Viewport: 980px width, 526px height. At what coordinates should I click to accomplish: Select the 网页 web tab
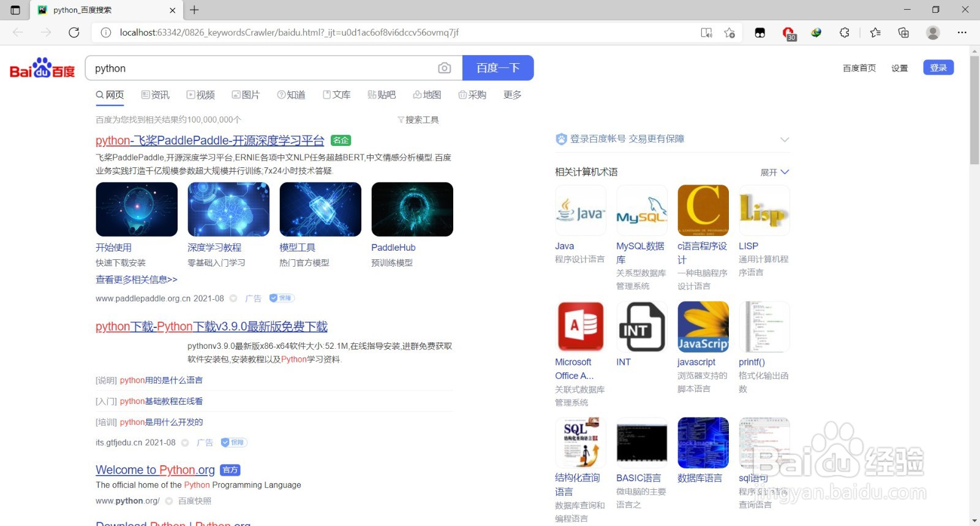pyautogui.click(x=110, y=95)
